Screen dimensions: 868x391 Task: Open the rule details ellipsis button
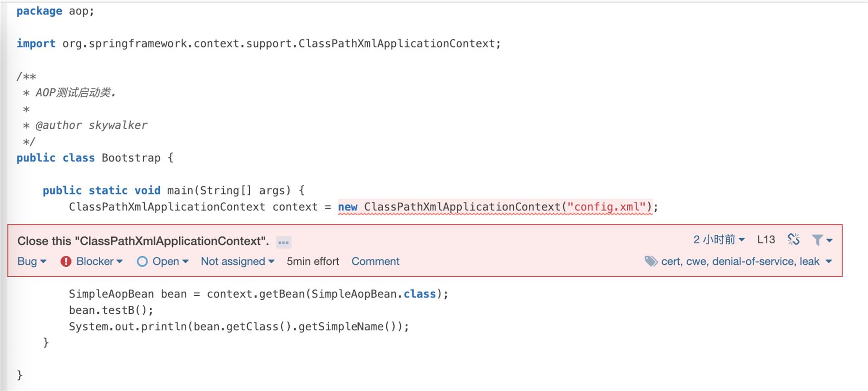(284, 242)
